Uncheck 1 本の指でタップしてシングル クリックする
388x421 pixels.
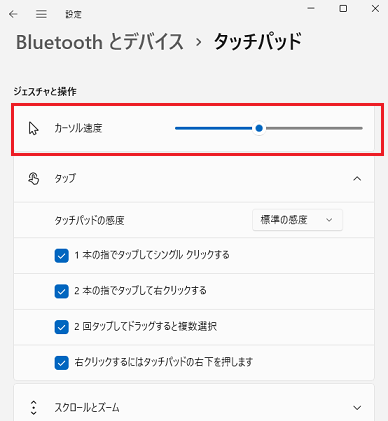(x=61, y=256)
